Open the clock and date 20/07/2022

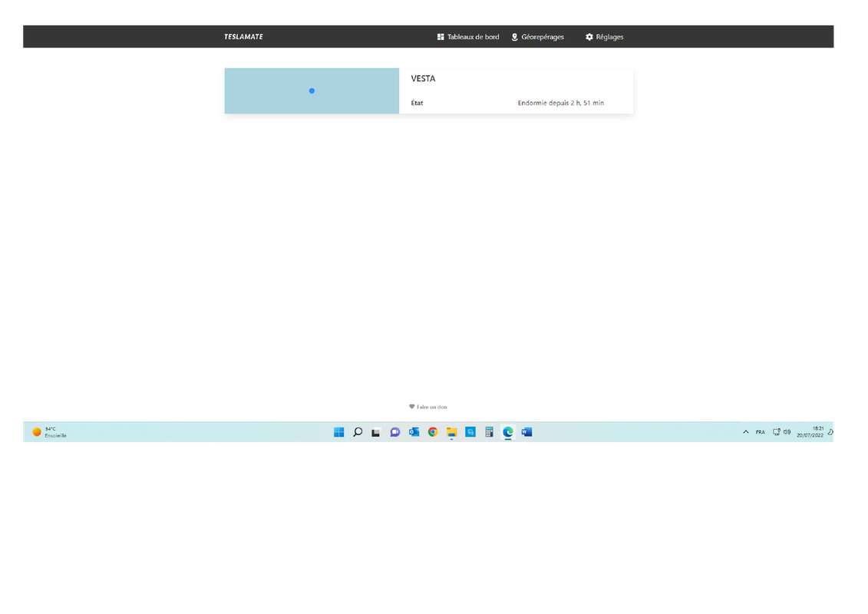810,432
